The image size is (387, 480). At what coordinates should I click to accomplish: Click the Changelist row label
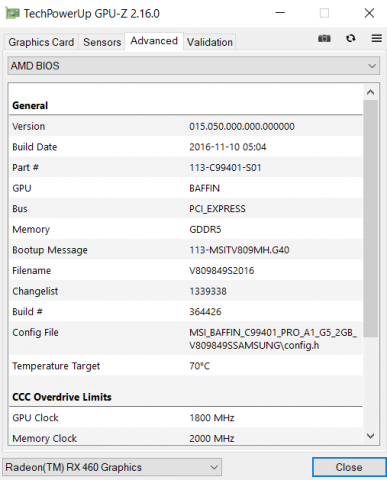35,292
